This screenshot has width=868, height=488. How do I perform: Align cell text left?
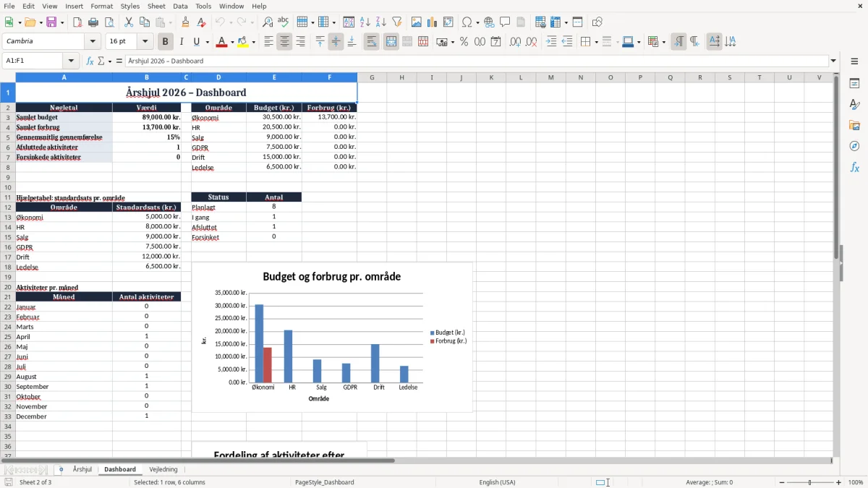click(x=268, y=42)
